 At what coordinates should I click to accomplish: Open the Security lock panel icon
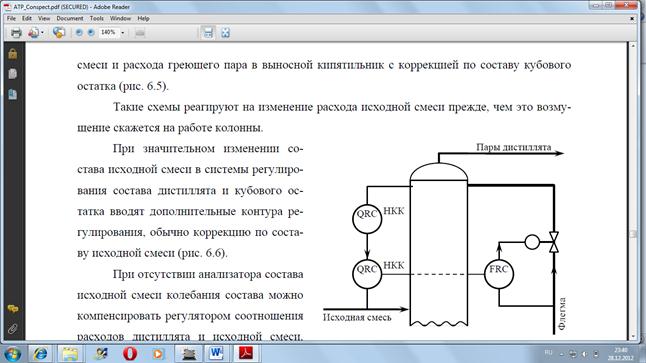click(12, 54)
